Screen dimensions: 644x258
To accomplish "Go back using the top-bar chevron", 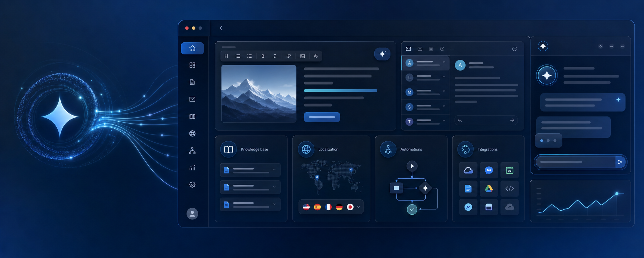I will [221, 28].
